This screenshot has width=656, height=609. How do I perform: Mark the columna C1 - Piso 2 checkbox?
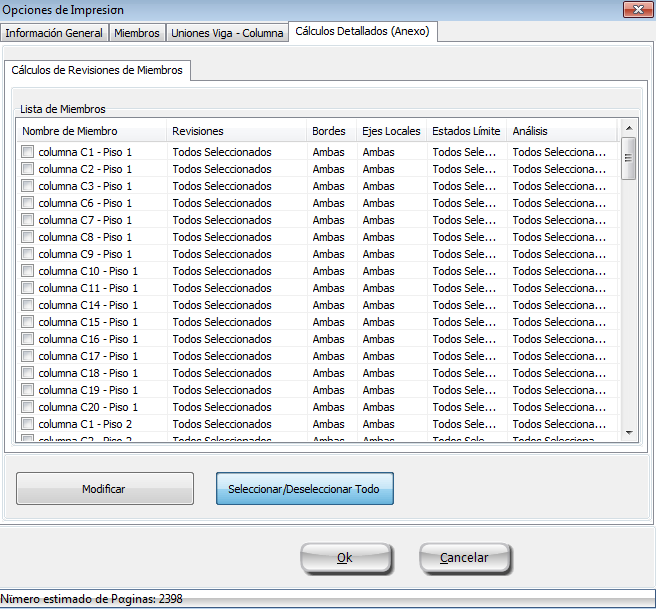[x=28, y=424]
